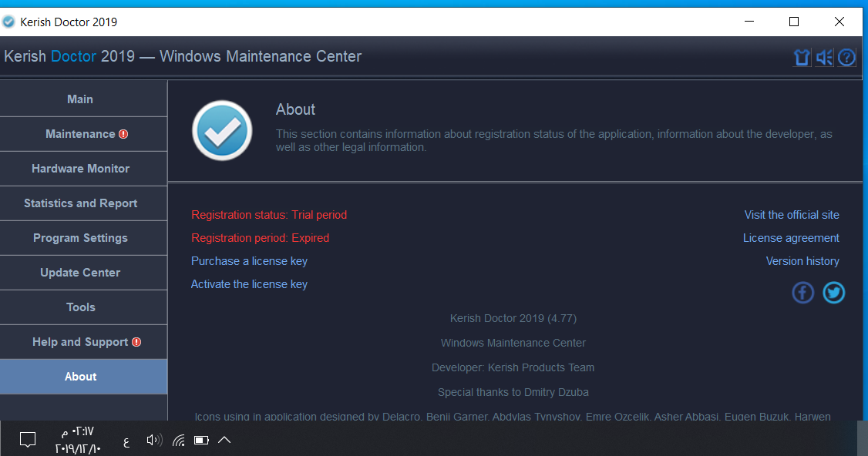
Task: Click the Kerish Doctor title bar app icon
Action: [x=8, y=22]
